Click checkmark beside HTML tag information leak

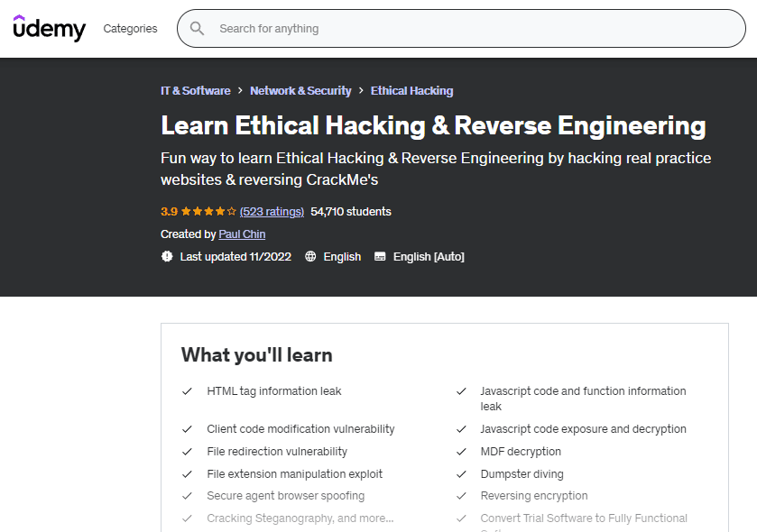click(187, 391)
